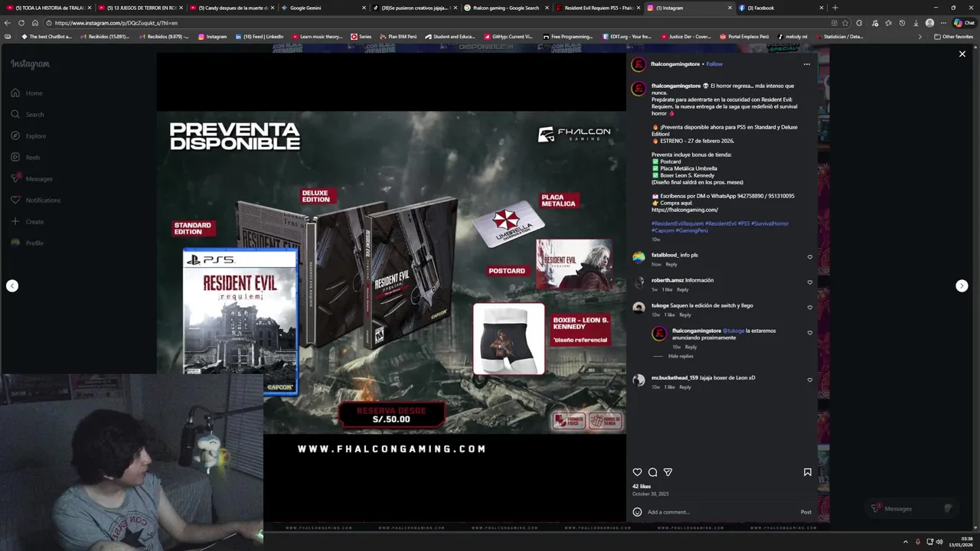Close the post overlay with the X
This screenshot has width=980, height=551.
coord(962,54)
